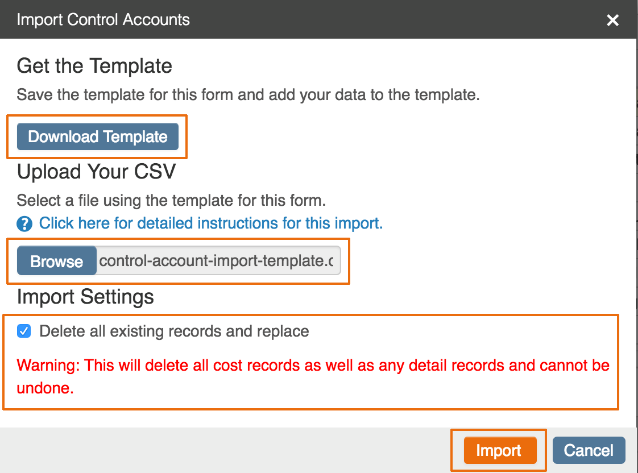Click the 'Get the Template' heading
Screen dimensions: 638x473
(x=95, y=67)
